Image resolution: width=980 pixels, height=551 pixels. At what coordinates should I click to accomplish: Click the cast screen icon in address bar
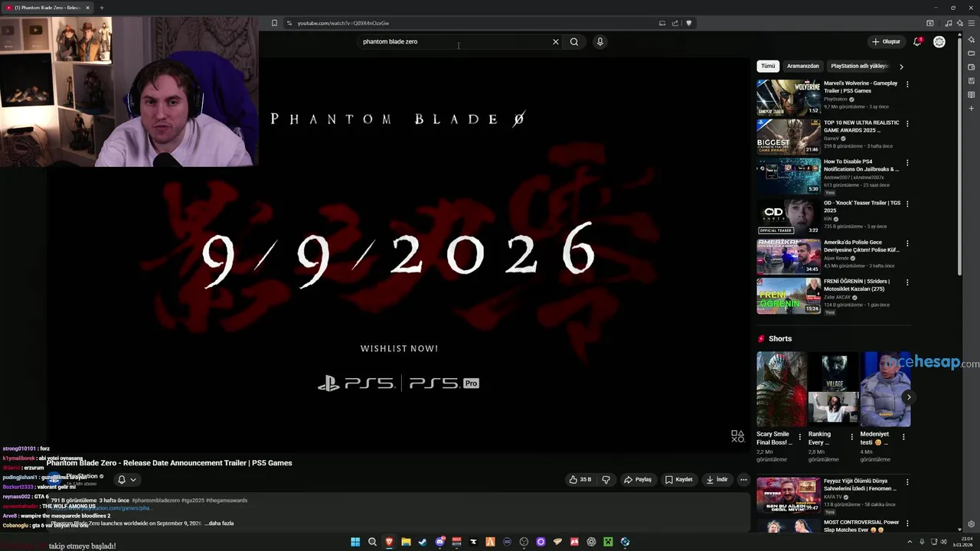pyautogui.click(x=662, y=23)
